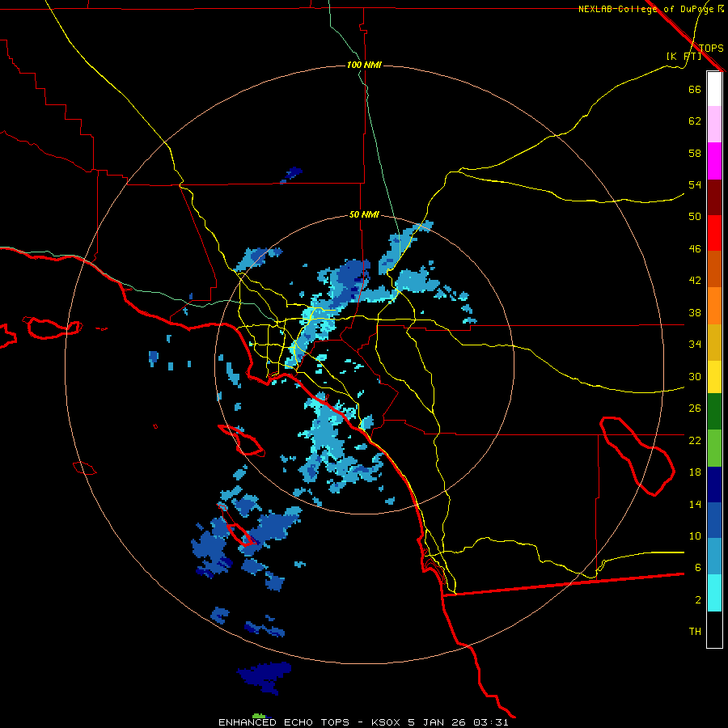Click the light green 18-22 kft band

pos(714,448)
